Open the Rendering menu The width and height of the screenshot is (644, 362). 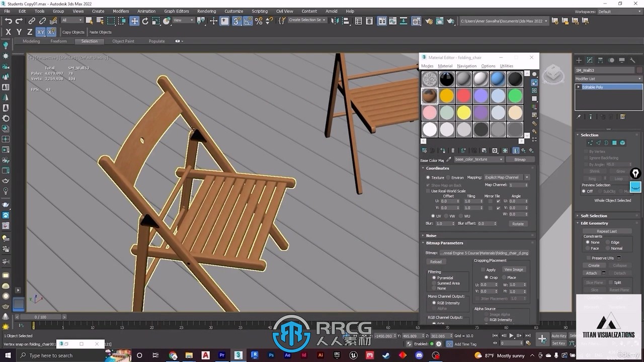[206, 11]
